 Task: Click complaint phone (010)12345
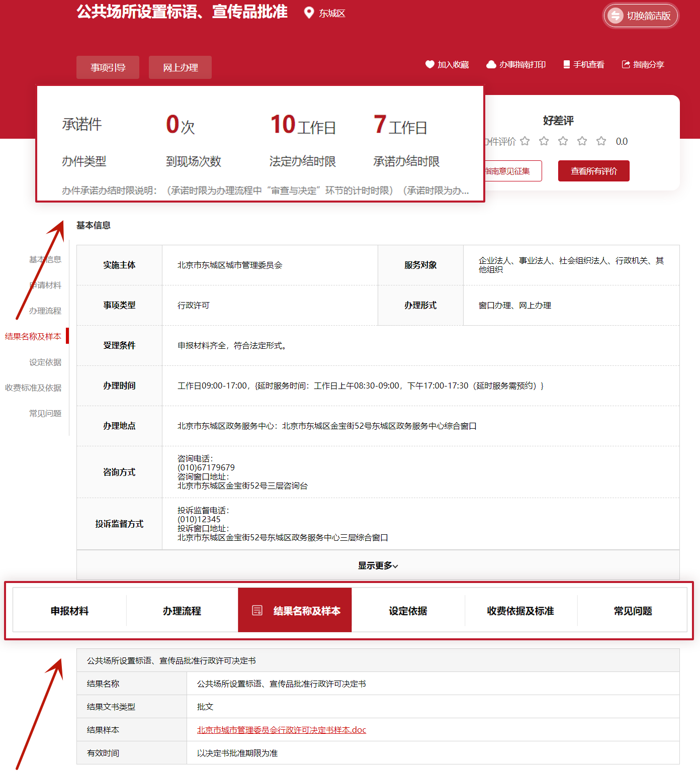pyautogui.click(x=199, y=519)
